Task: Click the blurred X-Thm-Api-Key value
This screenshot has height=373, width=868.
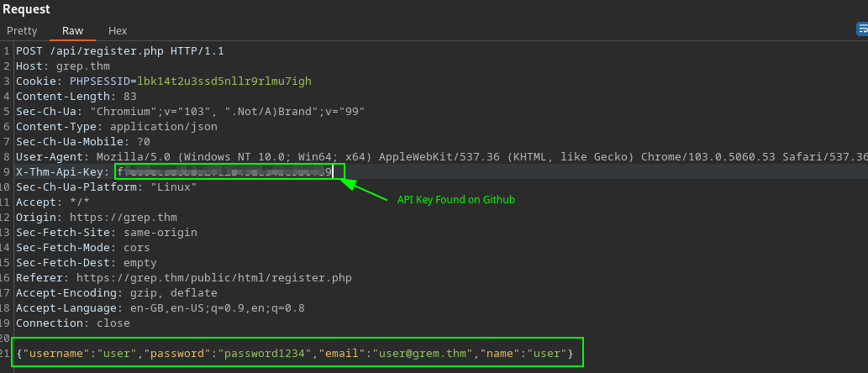Action: (224, 171)
